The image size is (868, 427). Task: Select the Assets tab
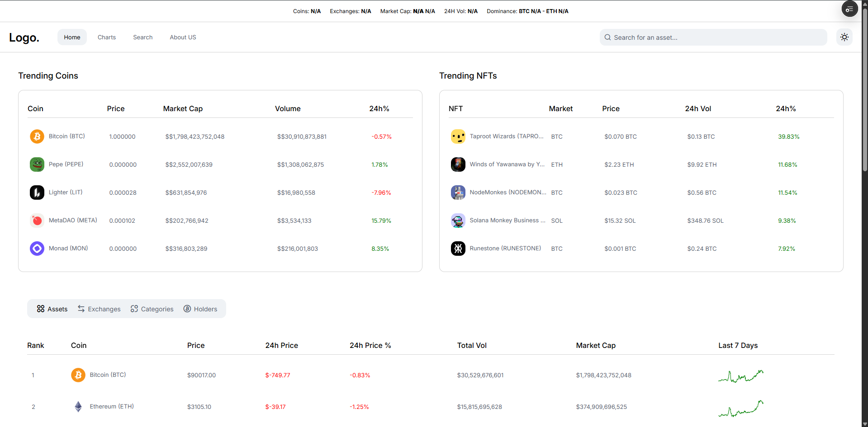(x=52, y=309)
